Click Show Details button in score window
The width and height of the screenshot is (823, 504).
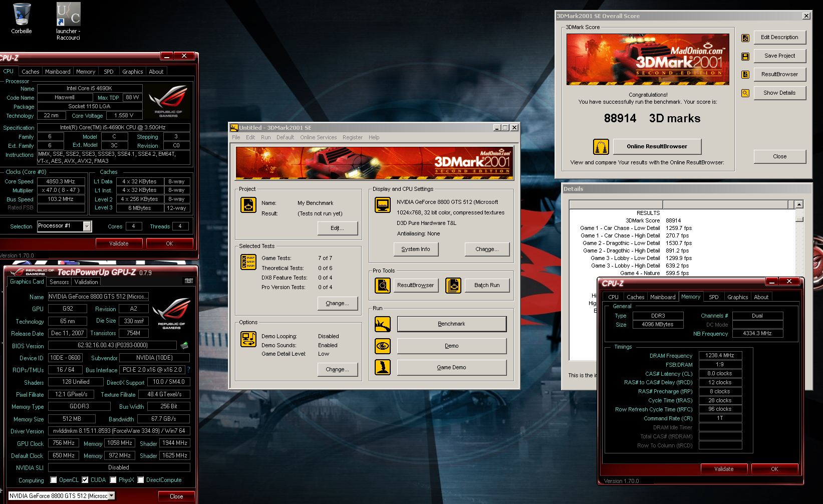click(x=779, y=93)
